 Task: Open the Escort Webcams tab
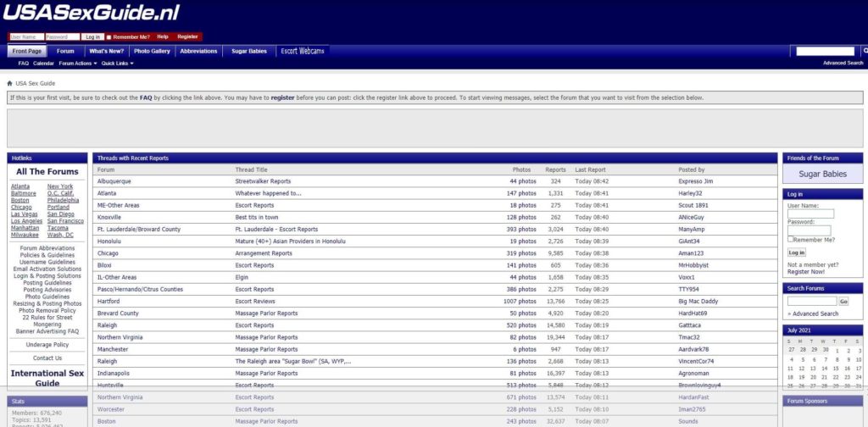[303, 52]
